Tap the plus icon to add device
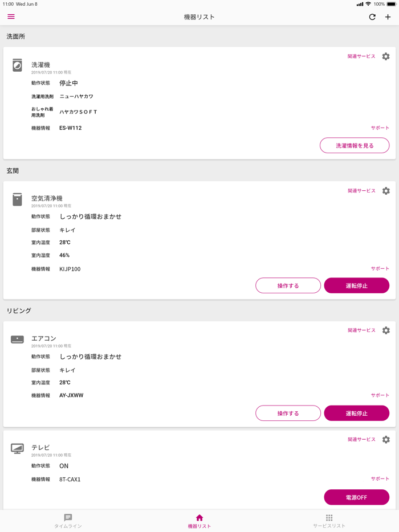Viewport: 399px width, 532px height. 388,17
